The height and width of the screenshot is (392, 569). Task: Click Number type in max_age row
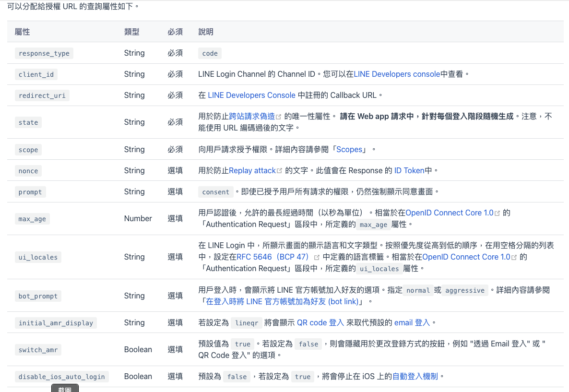point(138,218)
